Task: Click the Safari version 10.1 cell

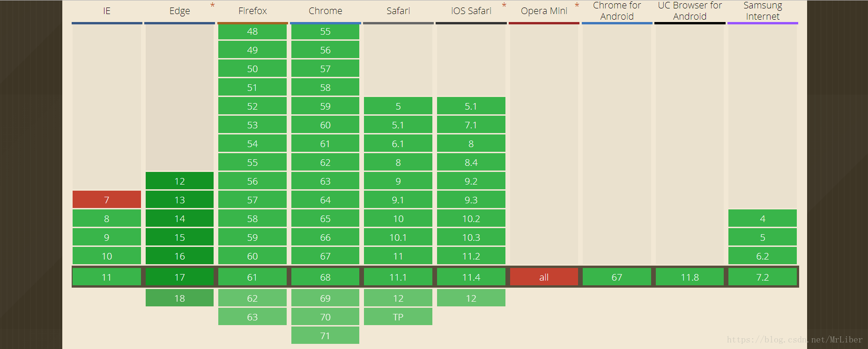Action: (398, 237)
